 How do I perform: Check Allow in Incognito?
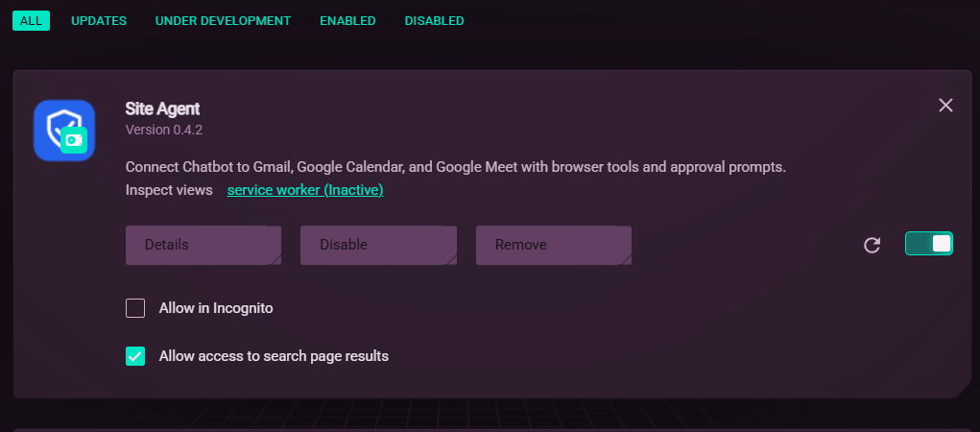pos(135,308)
